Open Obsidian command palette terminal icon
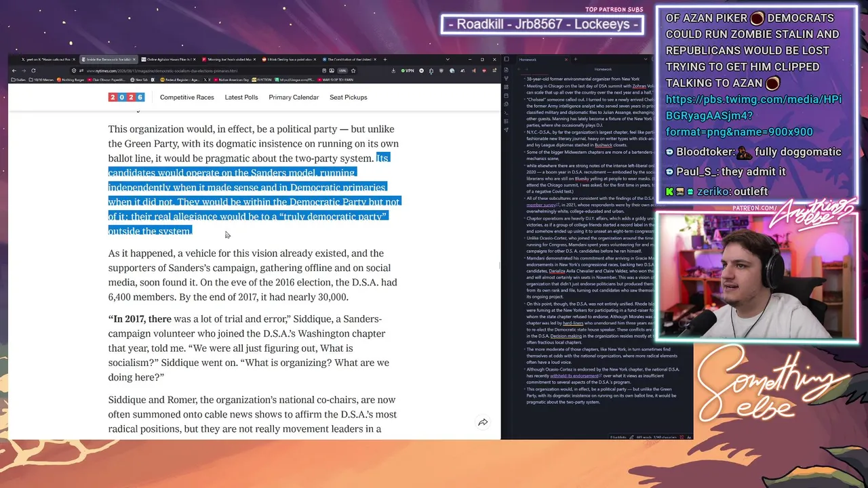Image resolution: width=868 pixels, height=488 pixels. click(x=506, y=113)
